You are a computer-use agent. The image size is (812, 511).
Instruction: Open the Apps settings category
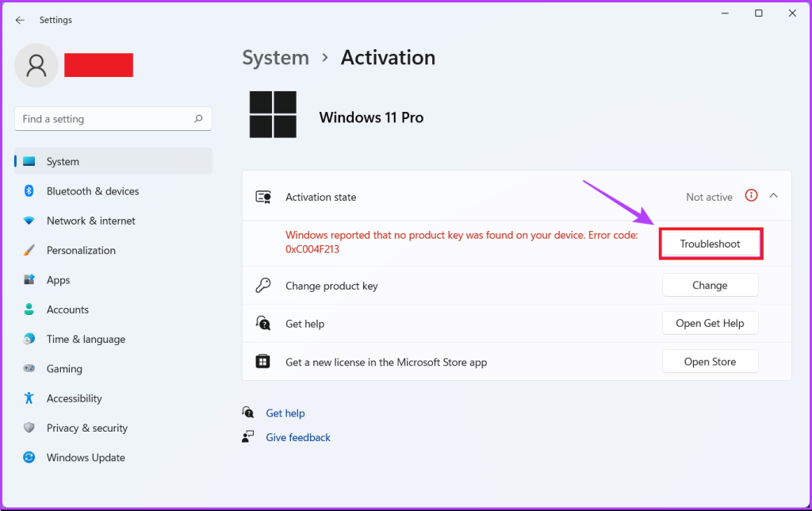click(58, 280)
